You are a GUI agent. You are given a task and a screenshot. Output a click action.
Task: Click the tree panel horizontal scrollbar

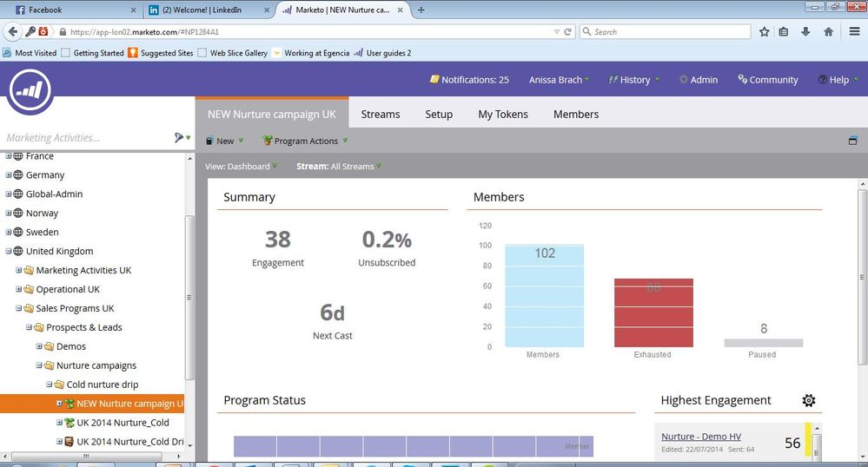tap(86, 457)
